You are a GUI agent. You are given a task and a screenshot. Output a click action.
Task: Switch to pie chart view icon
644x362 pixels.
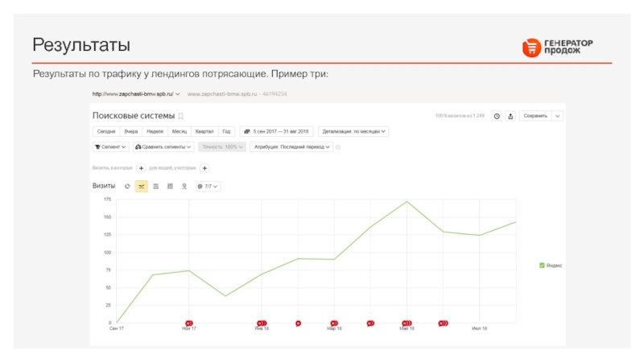coord(127,186)
